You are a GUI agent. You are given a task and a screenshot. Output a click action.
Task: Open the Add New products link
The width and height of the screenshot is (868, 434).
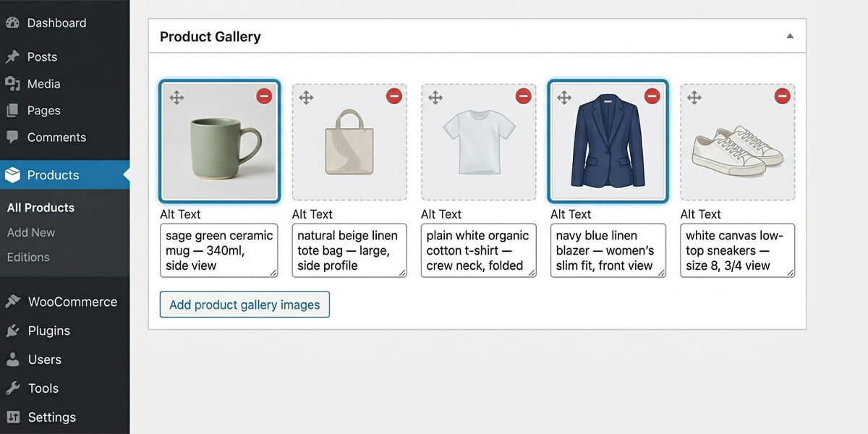click(31, 232)
